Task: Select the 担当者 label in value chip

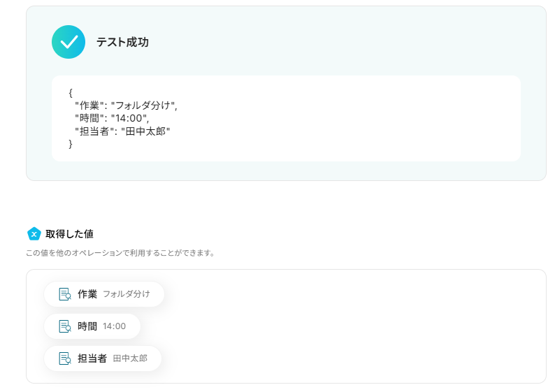Action: (x=92, y=358)
